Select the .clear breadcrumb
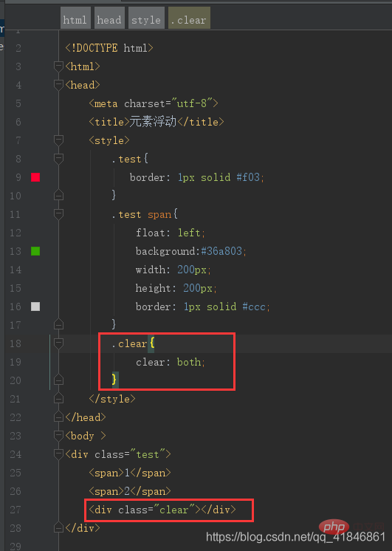 (189, 18)
